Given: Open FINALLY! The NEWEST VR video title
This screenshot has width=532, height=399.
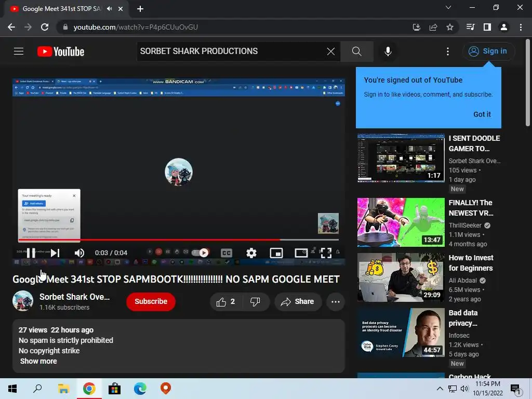Looking at the screenshot, I should click(471, 208).
